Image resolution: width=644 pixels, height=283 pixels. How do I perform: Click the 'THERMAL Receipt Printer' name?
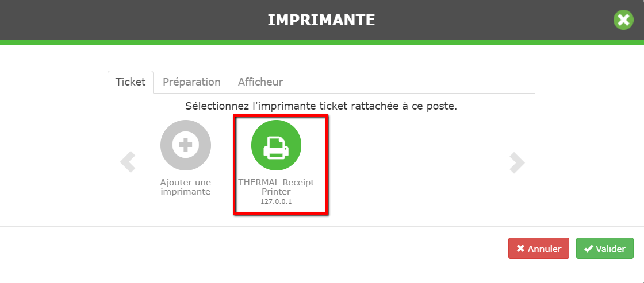click(276, 187)
